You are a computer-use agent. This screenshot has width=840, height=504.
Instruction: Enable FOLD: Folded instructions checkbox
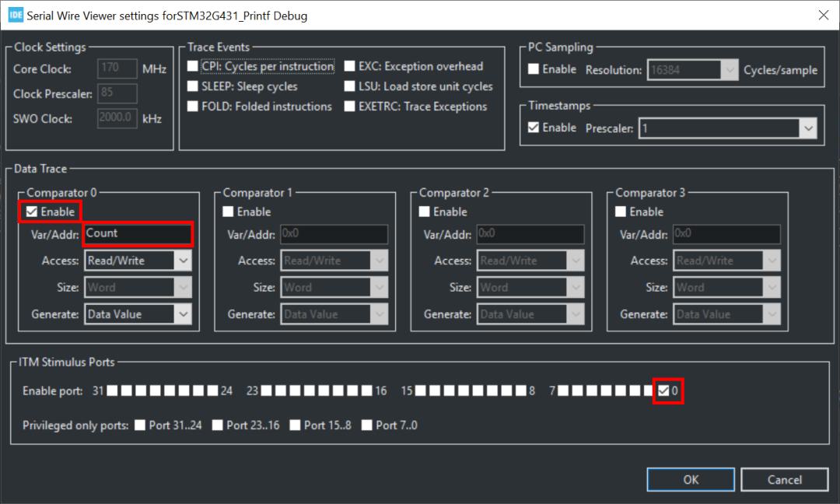pos(193,106)
